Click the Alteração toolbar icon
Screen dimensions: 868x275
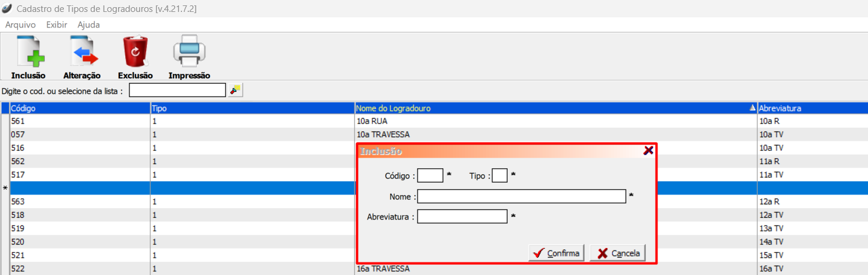click(82, 52)
